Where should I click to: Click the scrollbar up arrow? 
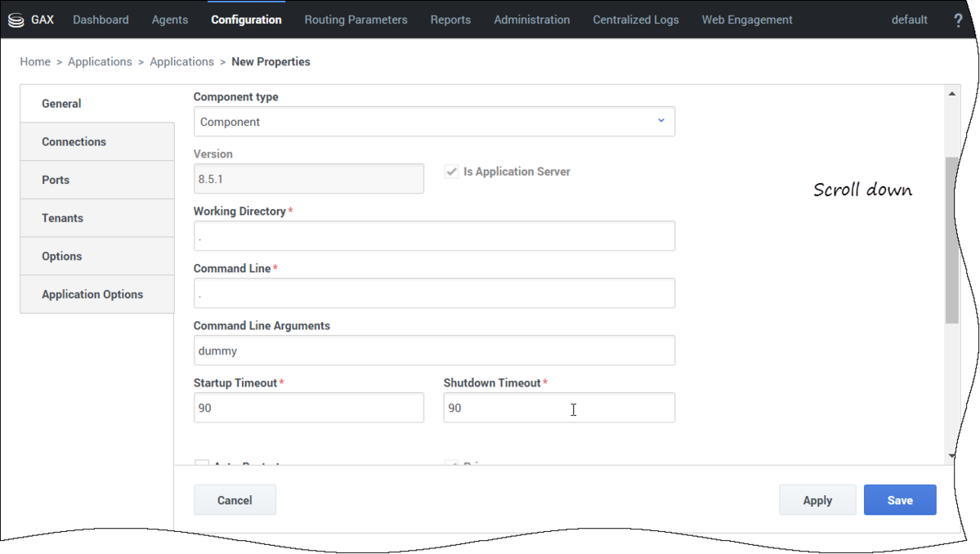click(952, 94)
